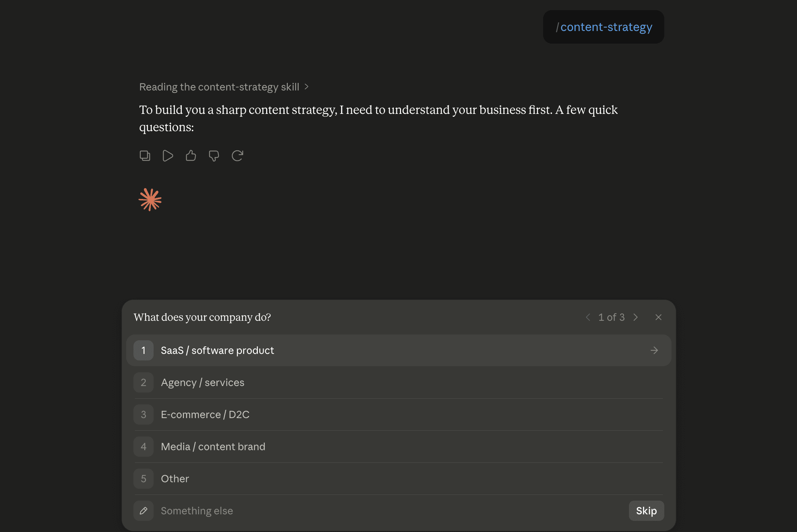Copy the assistant response

(x=145, y=156)
